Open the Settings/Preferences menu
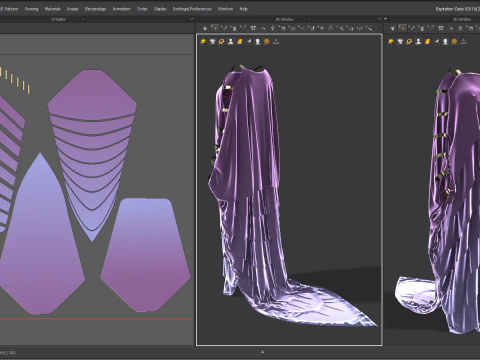Viewport: 480px width, 360px height. 192,9
